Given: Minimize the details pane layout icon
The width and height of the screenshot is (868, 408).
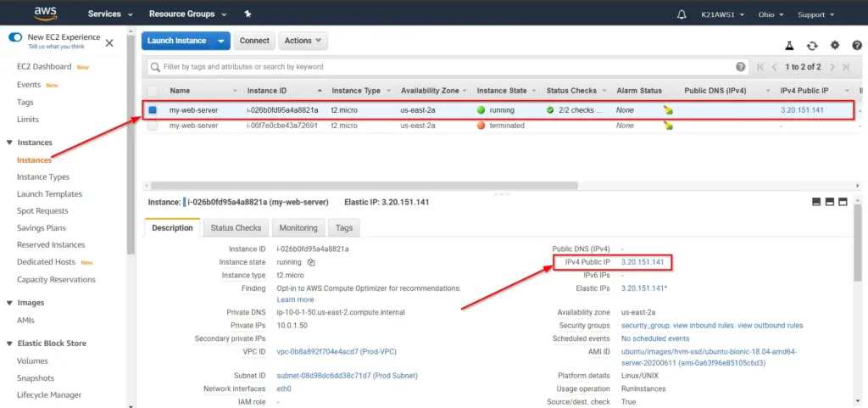Looking at the screenshot, I should [816, 202].
